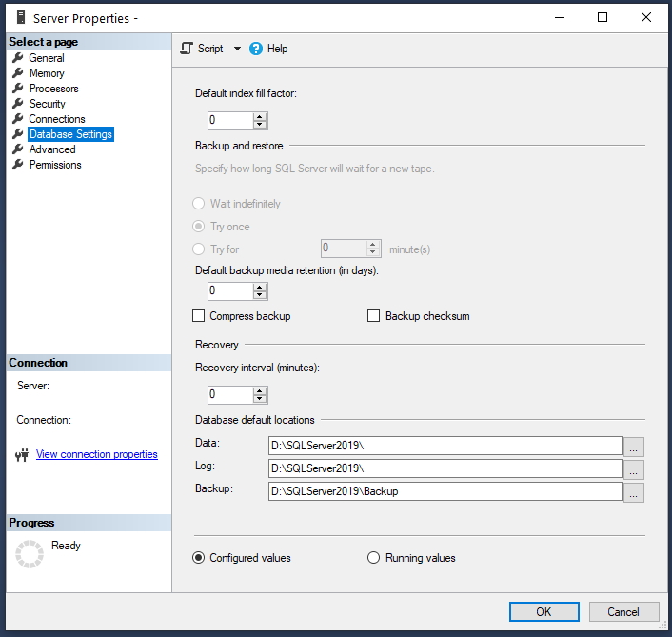The width and height of the screenshot is (672, 637).
Task: Open the Security page
Action: [x=48, y=104]
